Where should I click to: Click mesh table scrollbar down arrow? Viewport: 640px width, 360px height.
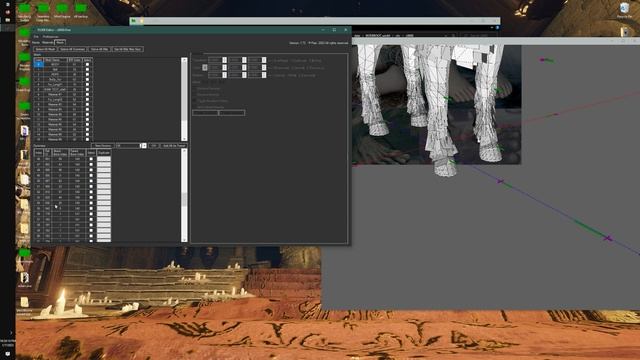(184, 139)
